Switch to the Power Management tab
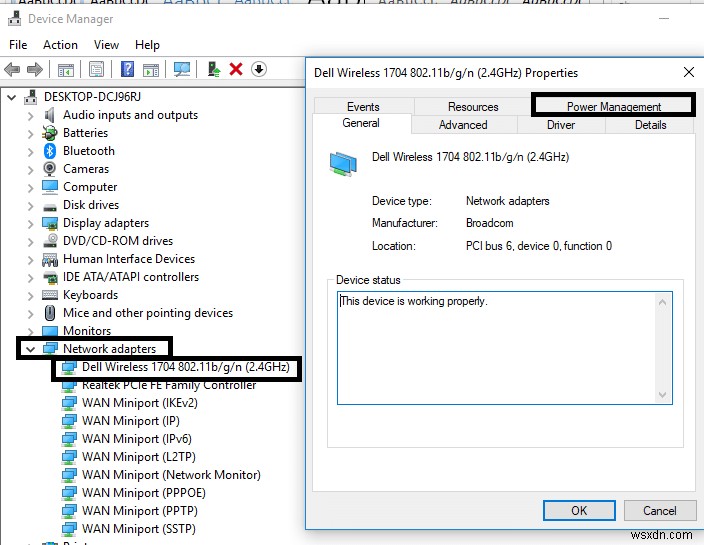Image resolution: width=704 pixels, height=545 pixels. pyautogui.click(x=613, y=106)
